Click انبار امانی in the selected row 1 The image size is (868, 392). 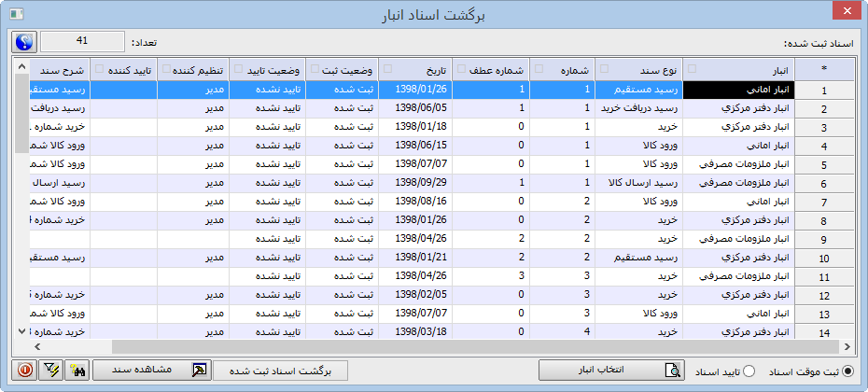tap(739, 90)
